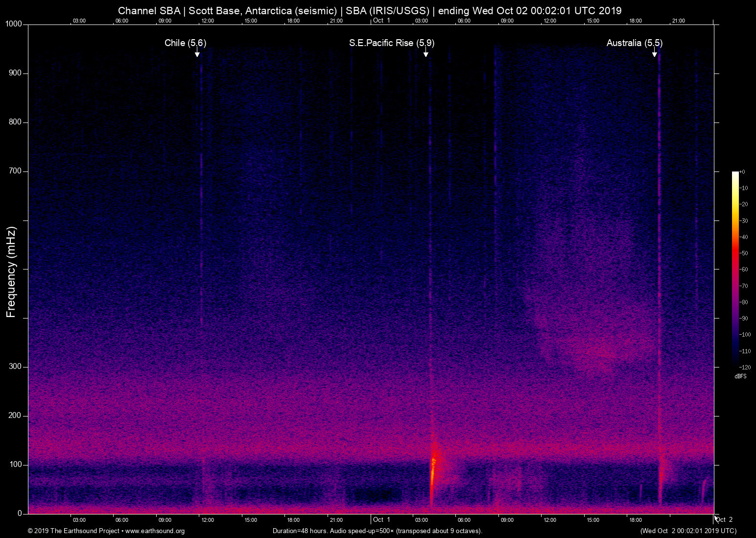Click the Chile event's vertical spectral trace
756x538 pixels.
coord(201,245)
